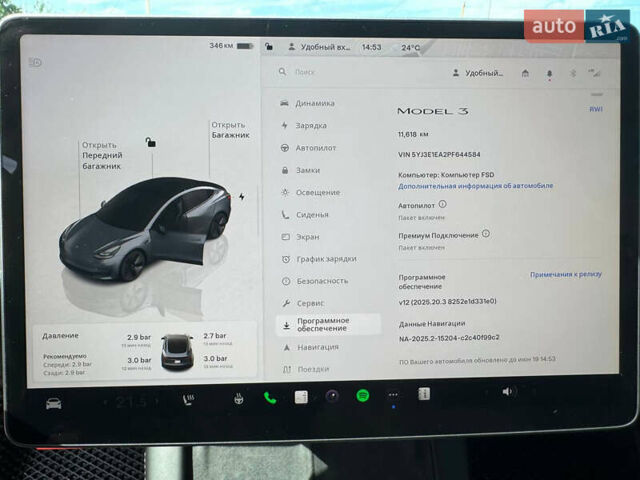
Task: Tap the notification bell icon
Action: click(549, 74)
